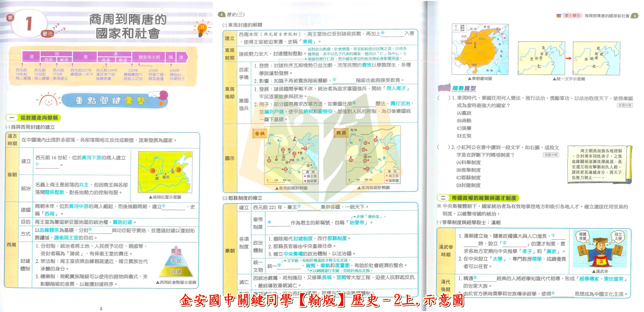Click the 歷史(三) page header
644x312 pixels.
click(x=236, y=14)
